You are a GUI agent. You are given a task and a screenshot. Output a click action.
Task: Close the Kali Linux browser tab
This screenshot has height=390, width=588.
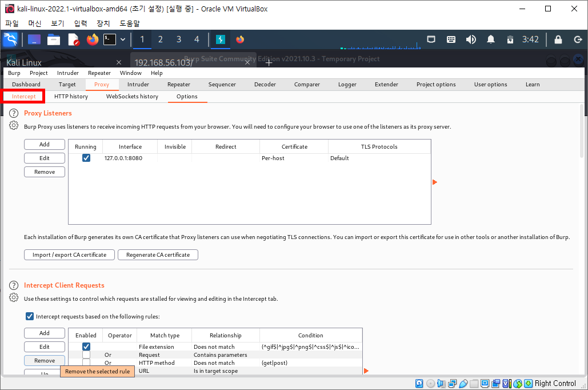coord(119,62)
